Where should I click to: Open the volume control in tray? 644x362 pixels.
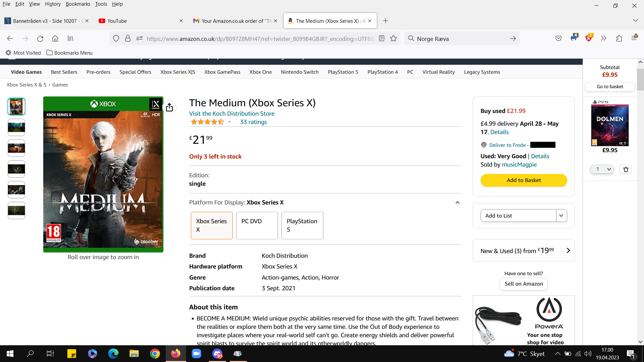(x=588, y=354)
